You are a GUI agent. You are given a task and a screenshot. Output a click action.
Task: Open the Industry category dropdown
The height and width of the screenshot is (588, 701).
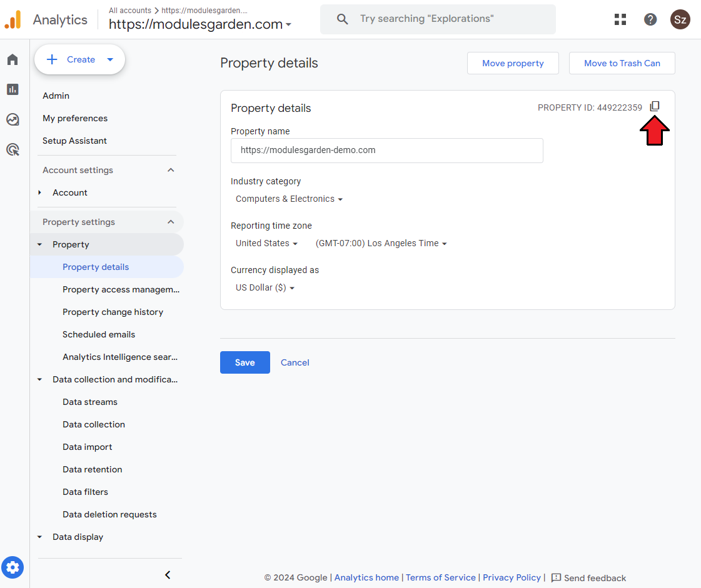point(289,199)
